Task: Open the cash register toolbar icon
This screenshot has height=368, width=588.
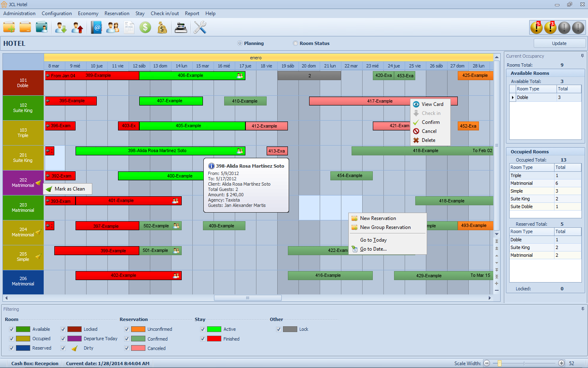Action: [x=180, y=28]
